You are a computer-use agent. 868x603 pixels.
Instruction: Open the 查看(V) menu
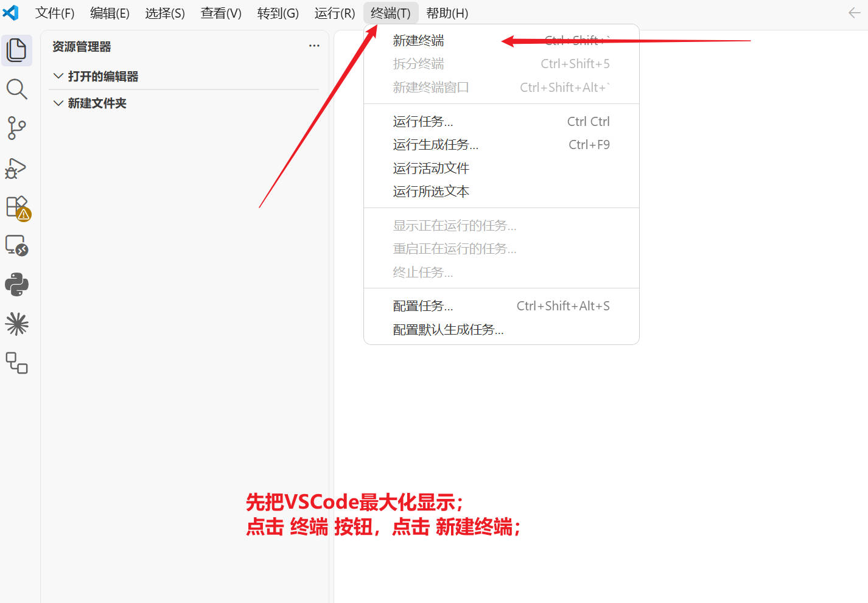221,13
